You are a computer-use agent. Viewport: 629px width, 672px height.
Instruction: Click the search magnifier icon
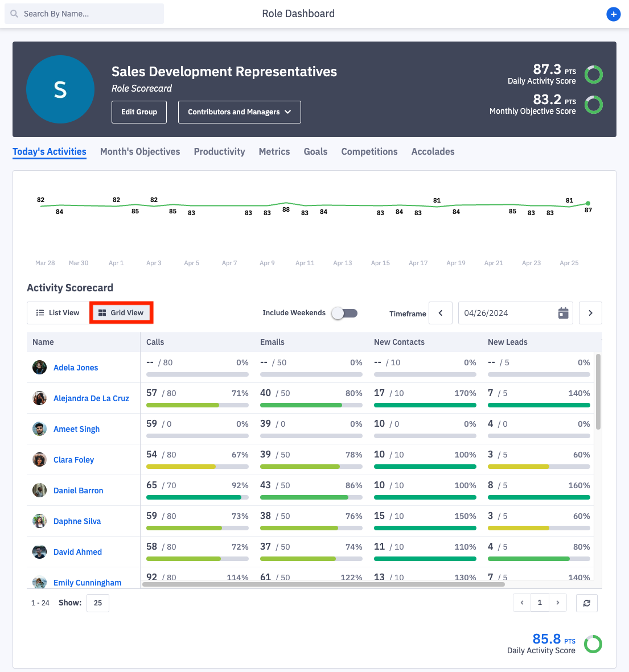[x=14, y=14]
